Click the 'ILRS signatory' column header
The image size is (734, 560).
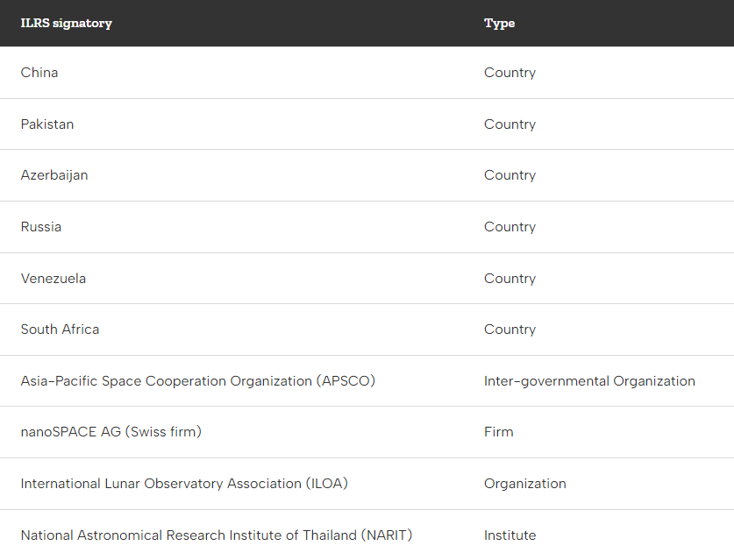click(66, 23)
